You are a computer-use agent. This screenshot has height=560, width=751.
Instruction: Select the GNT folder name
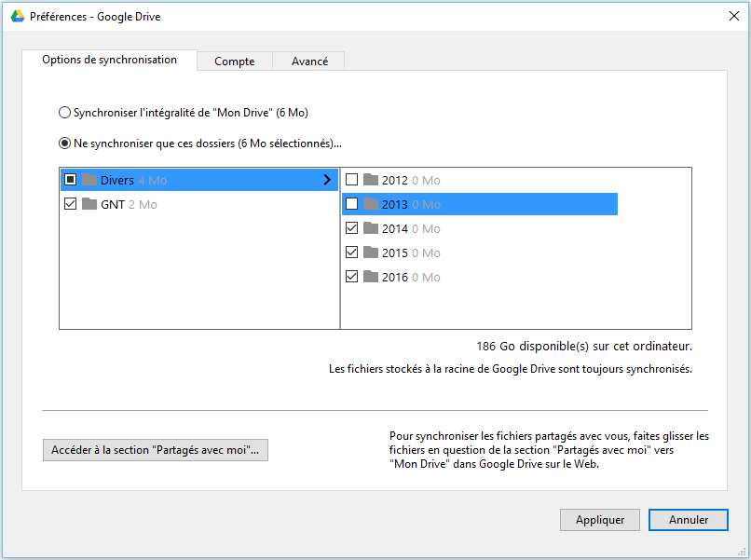pyautogui.click(x=113, y=205)
